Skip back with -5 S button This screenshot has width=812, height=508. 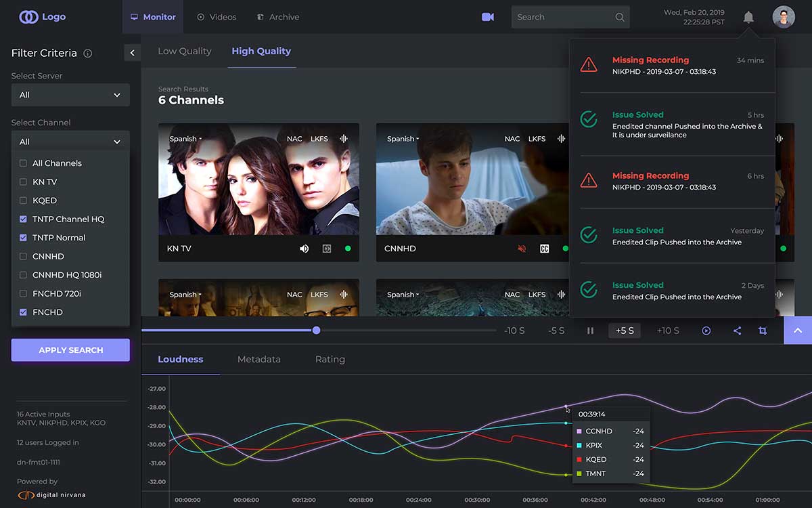point(556,331)
